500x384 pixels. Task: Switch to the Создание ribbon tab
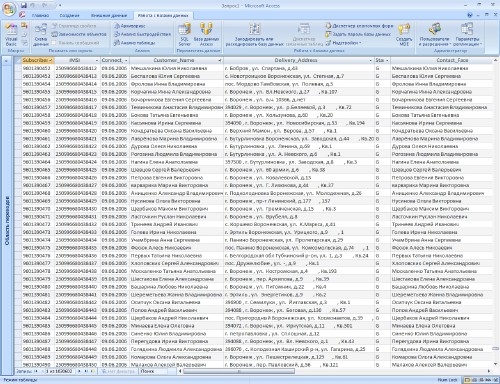(69, 15)
